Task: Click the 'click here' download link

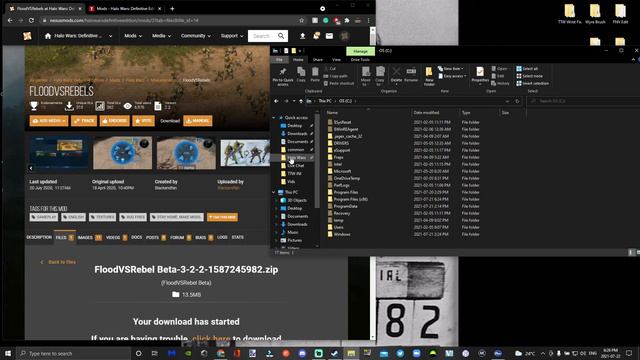Action: tap(211, 338)
